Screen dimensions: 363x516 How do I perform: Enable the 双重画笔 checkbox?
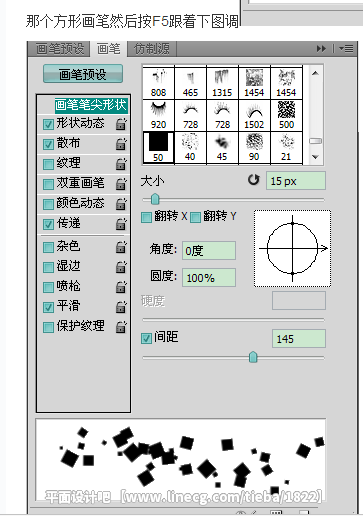point(48,184)
